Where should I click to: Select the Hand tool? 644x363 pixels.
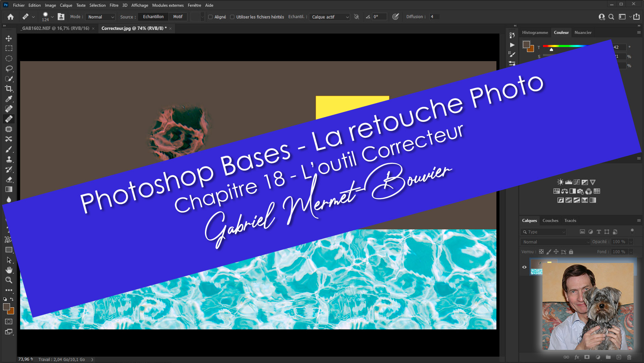point(9,270)
